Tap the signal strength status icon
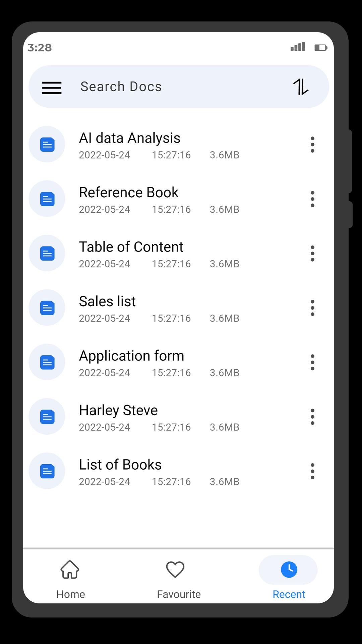The height and width of the screenshot is (644, 362). point(298,47)
